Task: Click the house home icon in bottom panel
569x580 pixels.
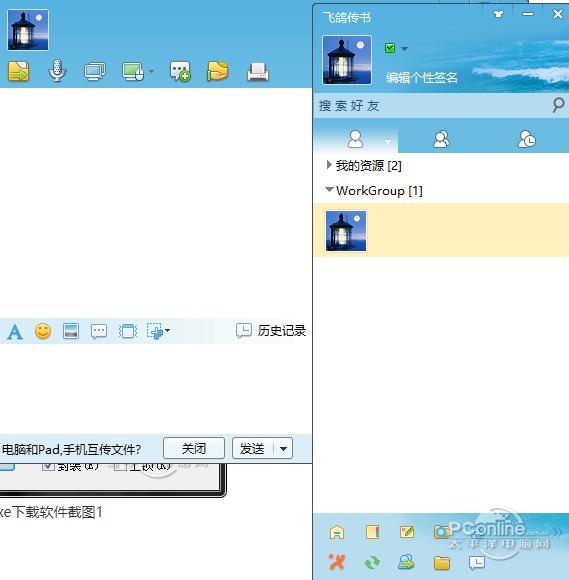Action: pos(337,533)
